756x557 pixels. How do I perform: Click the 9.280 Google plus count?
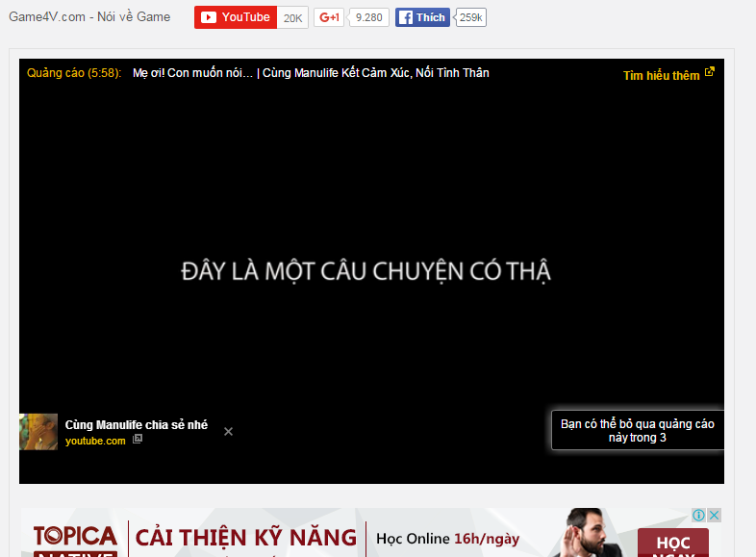click(368, 17)
